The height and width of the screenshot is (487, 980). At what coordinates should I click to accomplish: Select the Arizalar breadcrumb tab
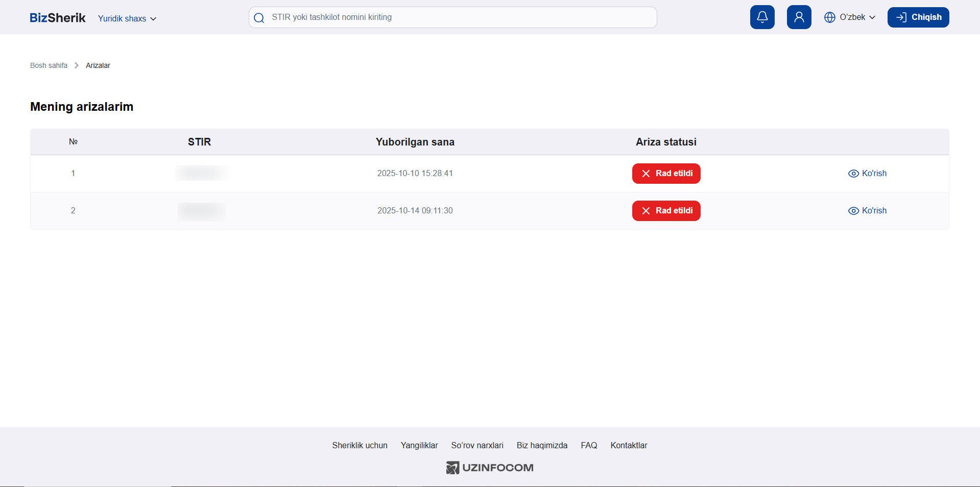pyautogui.click(x=98, y=65)
